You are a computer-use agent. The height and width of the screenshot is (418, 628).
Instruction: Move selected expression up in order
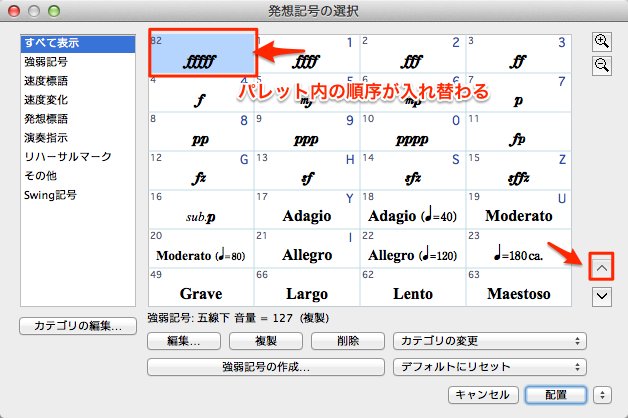pyautogui.click(x=602, y=268)
